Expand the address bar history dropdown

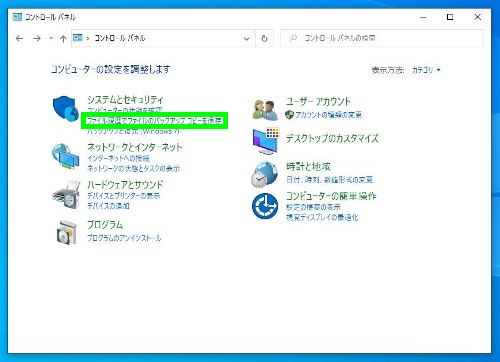click(x=247, y=39)
